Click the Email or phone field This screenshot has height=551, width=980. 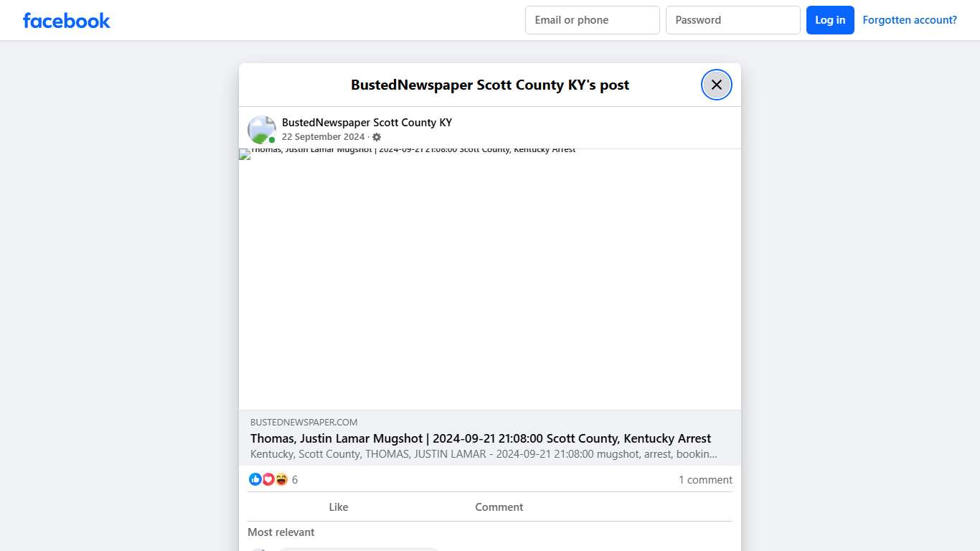(592, 20)
